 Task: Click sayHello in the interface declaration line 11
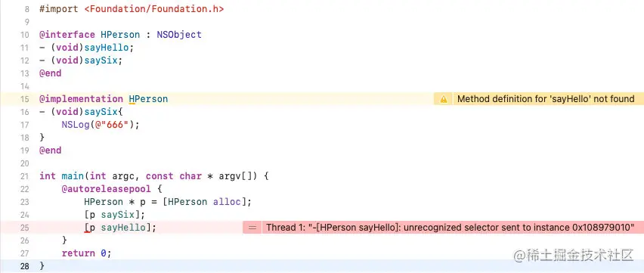click(107, 48)
